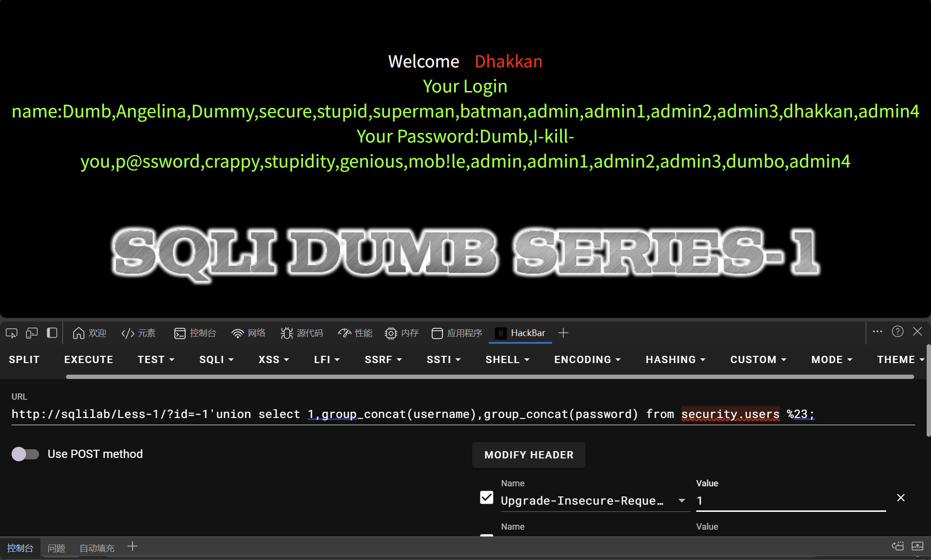Screen dimensions: 931x560
Task: Select the HackBar tab
Action: (x=520, y=333)
